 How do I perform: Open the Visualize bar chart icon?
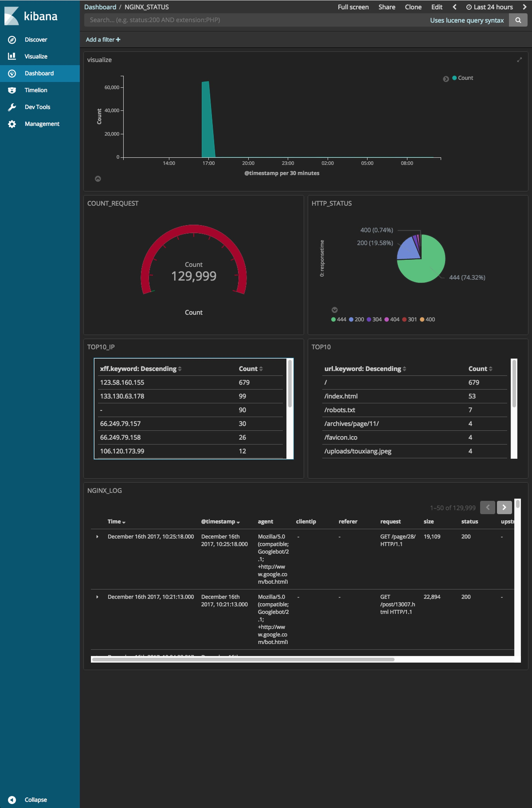pyautogui.click(x=12, y=56)
